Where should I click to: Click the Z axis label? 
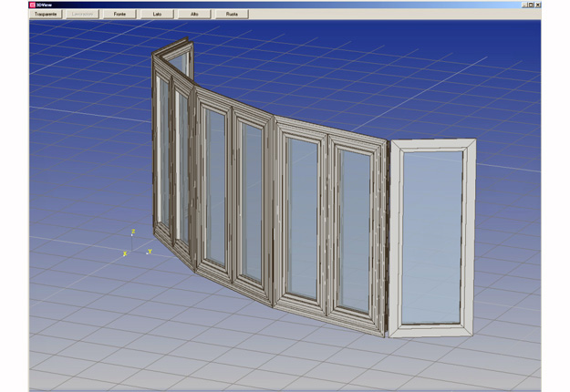(x=133, y=232)
